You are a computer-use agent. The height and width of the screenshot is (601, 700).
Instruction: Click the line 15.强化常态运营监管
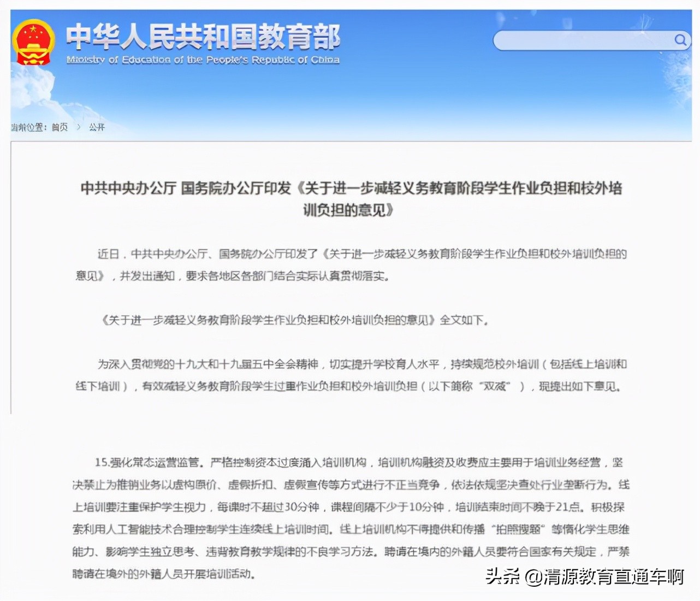[x=358, y=463]
